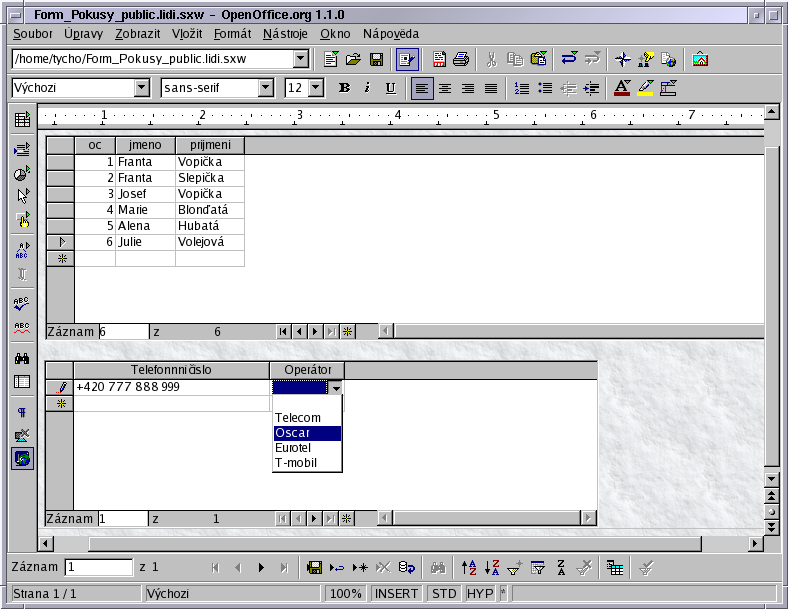
Task: Open the Vložit menu
Action: click(187, 34)
